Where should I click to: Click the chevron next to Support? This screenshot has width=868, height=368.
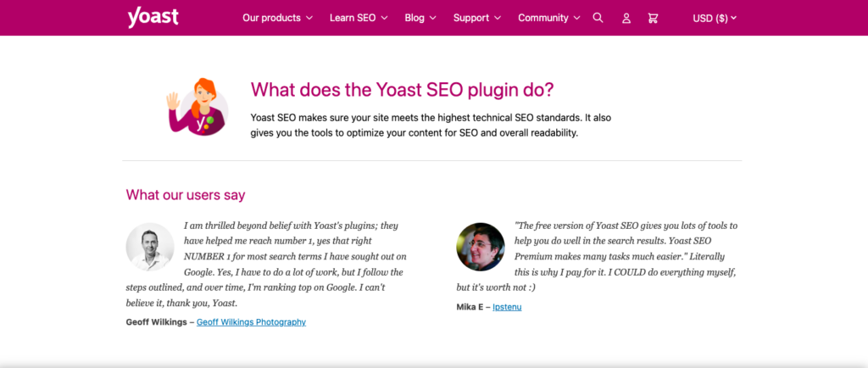point(498,18)
